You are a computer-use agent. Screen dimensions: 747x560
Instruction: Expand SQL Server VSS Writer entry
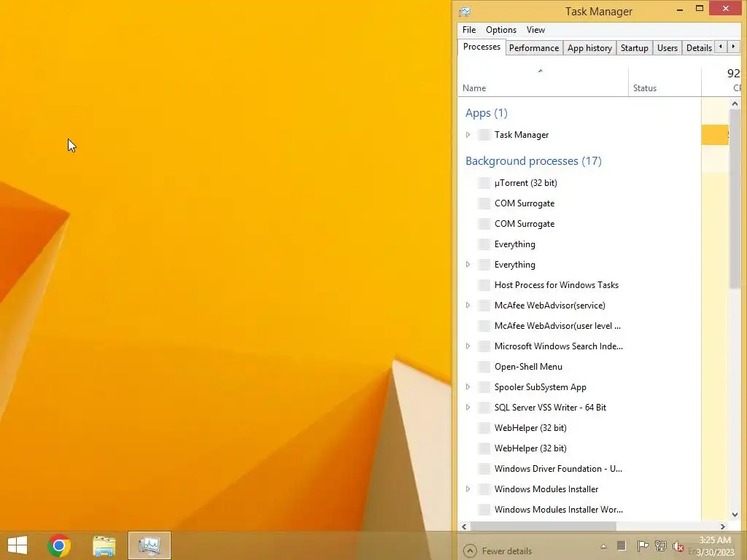tap(468, 408)
